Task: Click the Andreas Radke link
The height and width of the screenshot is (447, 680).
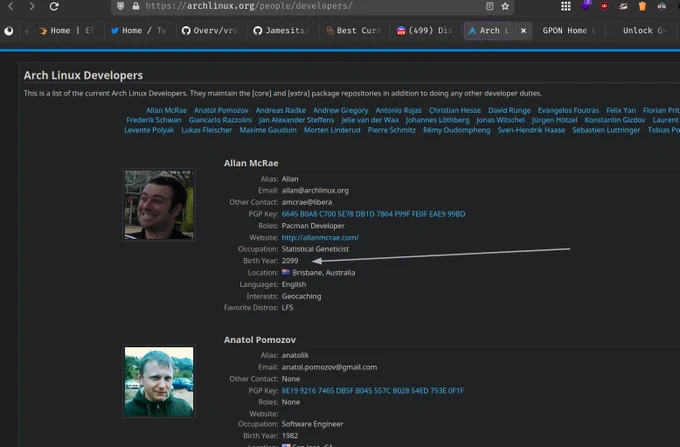Action: tap(281, 110)
